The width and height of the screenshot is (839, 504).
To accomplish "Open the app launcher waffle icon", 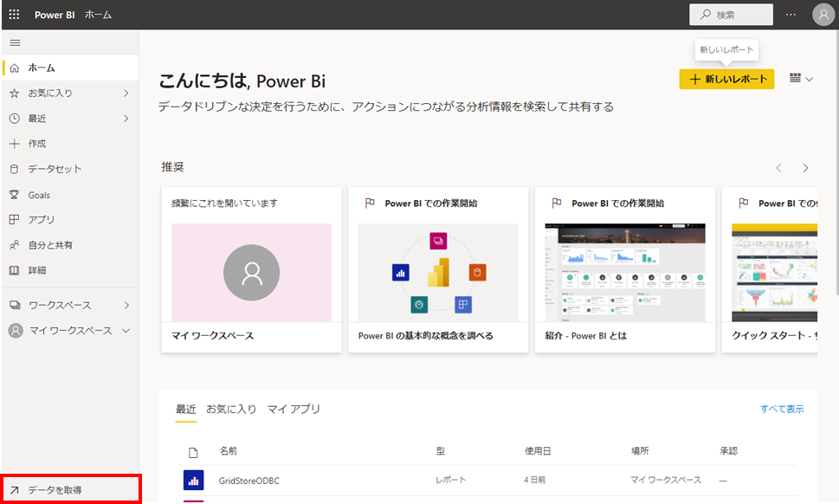I will (14, 15).
